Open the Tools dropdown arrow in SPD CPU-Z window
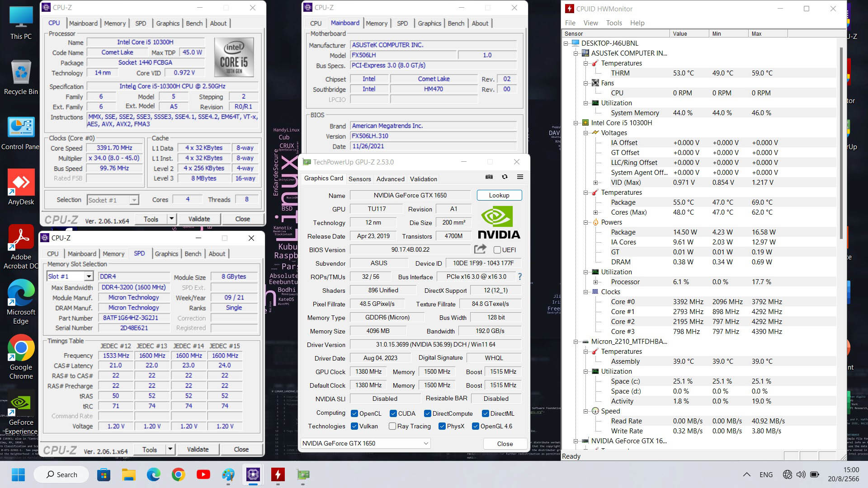This screenshot has height=488, width=868. coord(170,449)
